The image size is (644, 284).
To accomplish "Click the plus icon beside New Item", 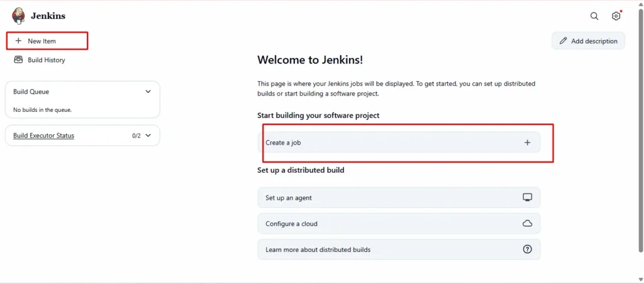I will coord(18,41).
